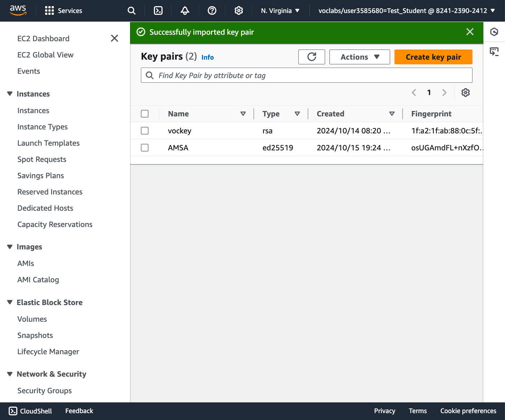Open notifications bell
The image size is (505, 420).
[185, 11]
